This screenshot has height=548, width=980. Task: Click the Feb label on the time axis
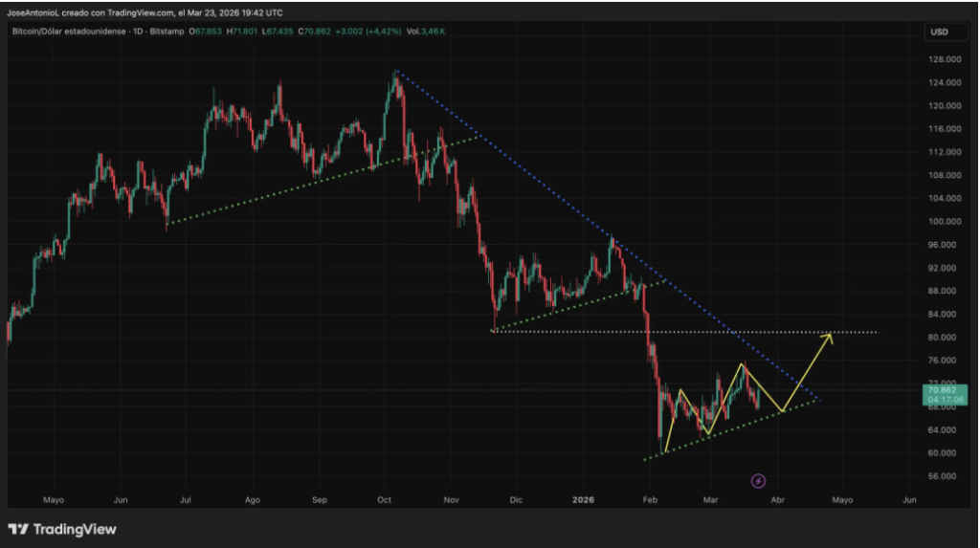point(651,499)
